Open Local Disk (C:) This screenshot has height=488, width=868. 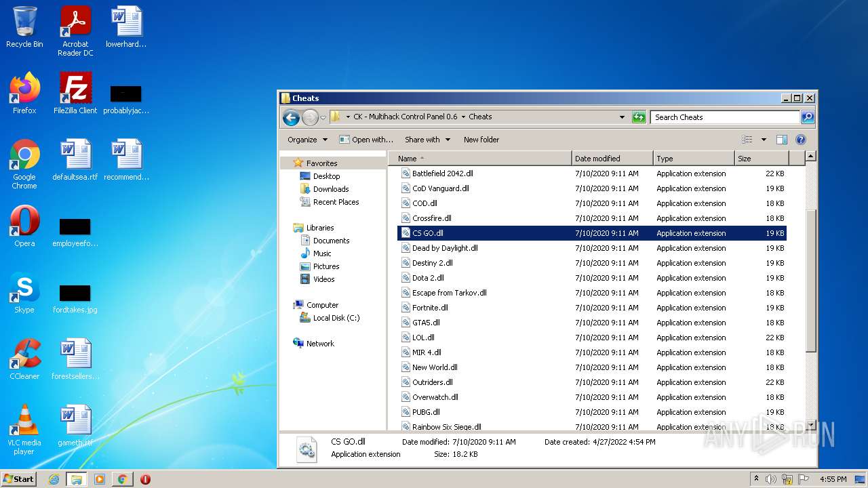(336, 318)
